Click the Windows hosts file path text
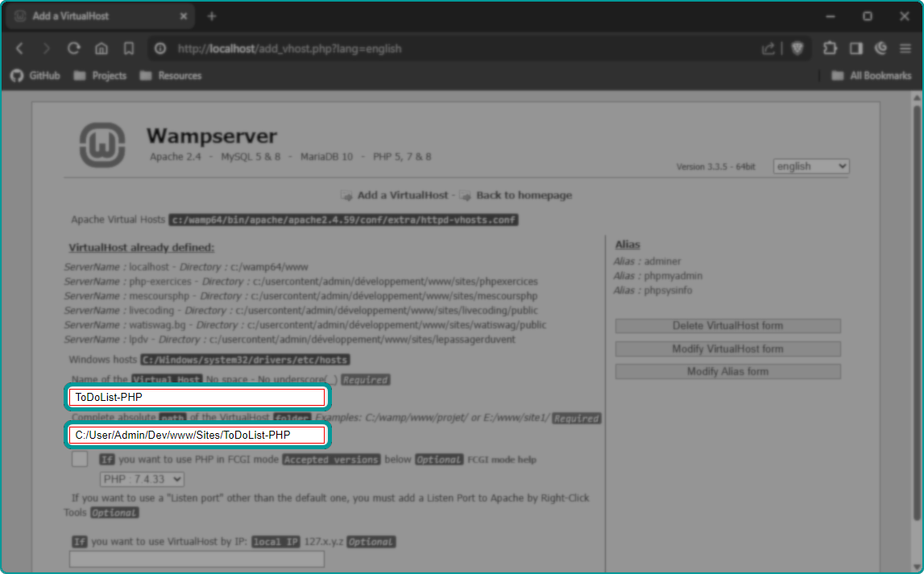This screenshot has height=574, width=924. point(245,360)
